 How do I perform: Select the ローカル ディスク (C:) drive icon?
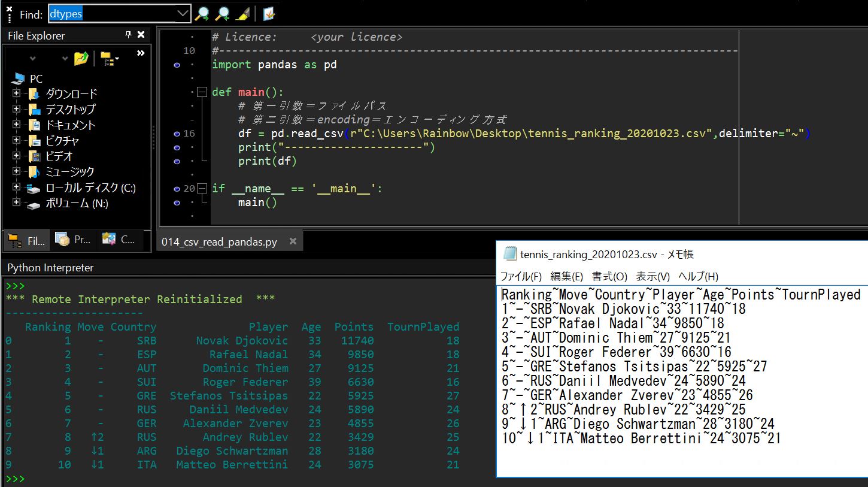click(34, 187)
